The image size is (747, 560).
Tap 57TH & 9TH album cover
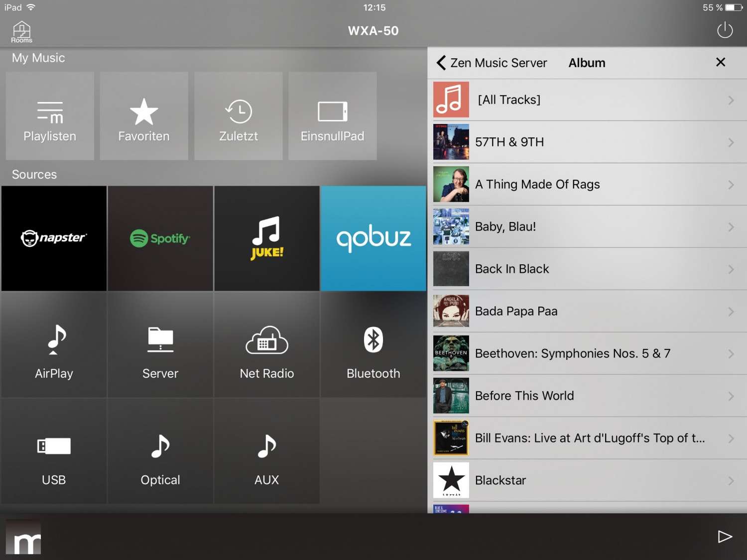(451, 142)
